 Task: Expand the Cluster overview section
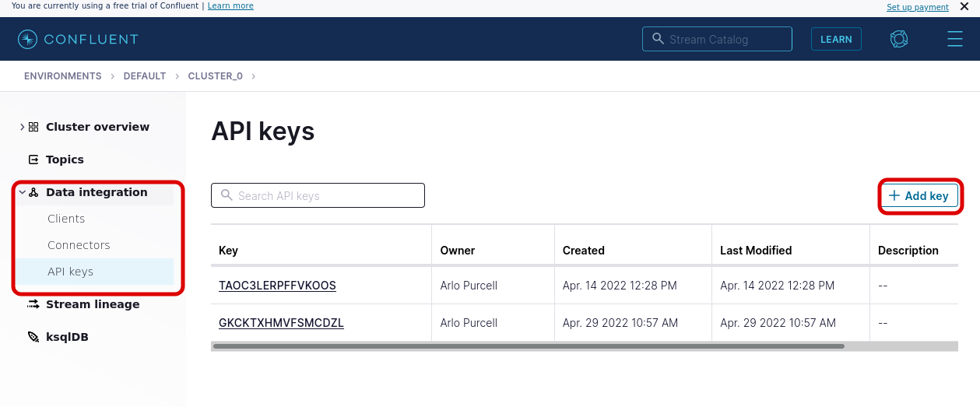click(x=22, y=127)
